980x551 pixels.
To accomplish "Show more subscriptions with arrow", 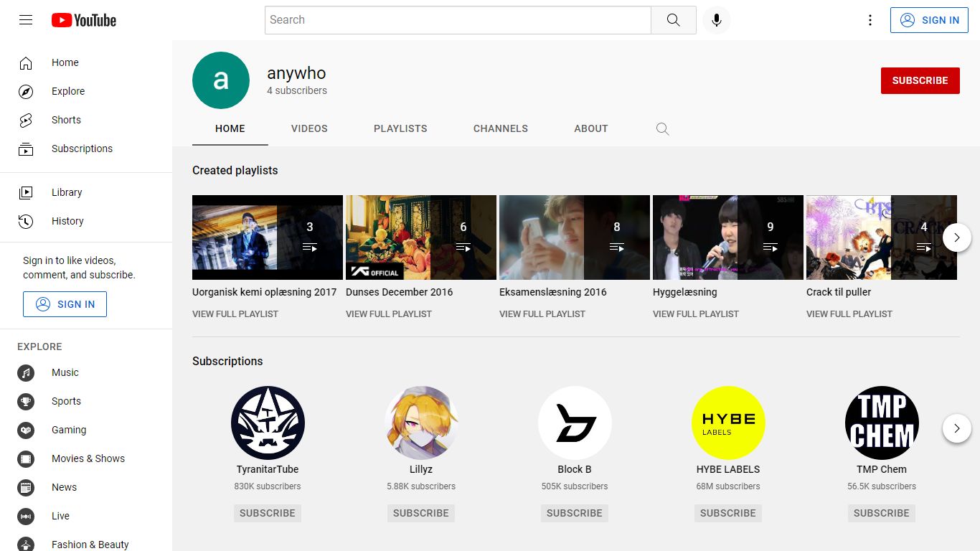I will click(957, 428).
